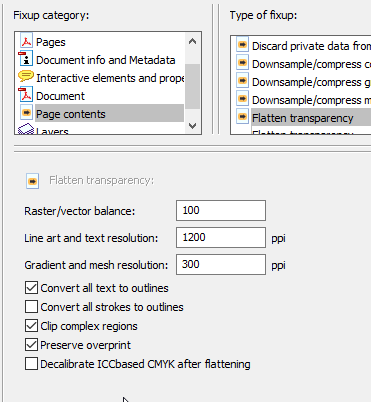The width and height of the screenshot is (371, 402).
Task: Click the Interactive elements speech bubble icon
Action: pyautogui.click(x=26, y=76)
